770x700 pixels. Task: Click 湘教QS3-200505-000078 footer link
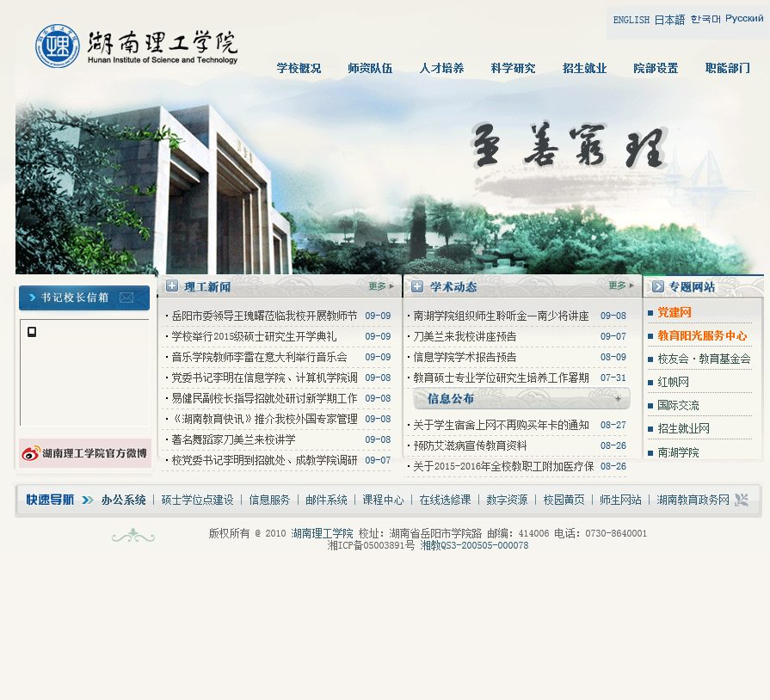coord(474,545)
